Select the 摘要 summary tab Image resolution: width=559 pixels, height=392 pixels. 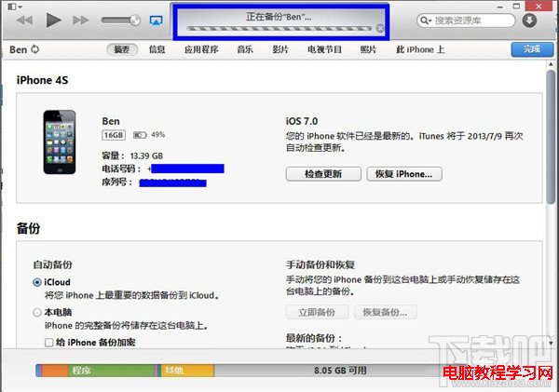(x=122, y=49)
